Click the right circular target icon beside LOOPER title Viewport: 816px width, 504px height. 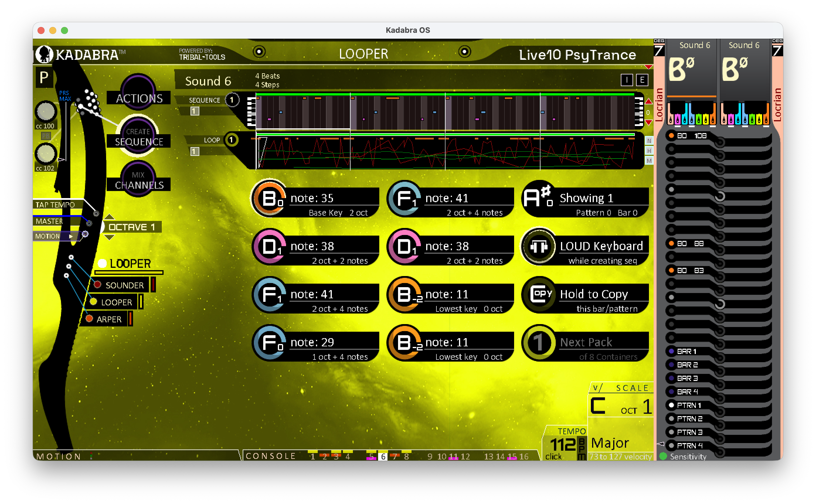coord(464,52)
